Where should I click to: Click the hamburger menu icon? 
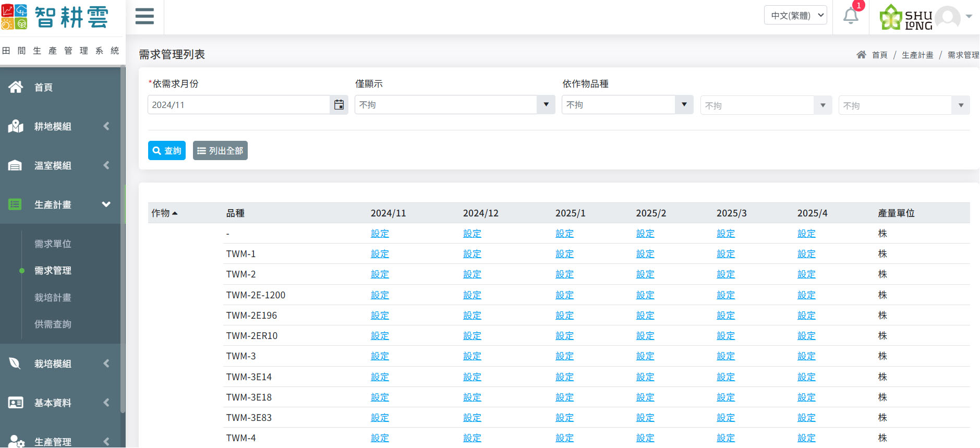pyautogui.click(x=144, y=16)
